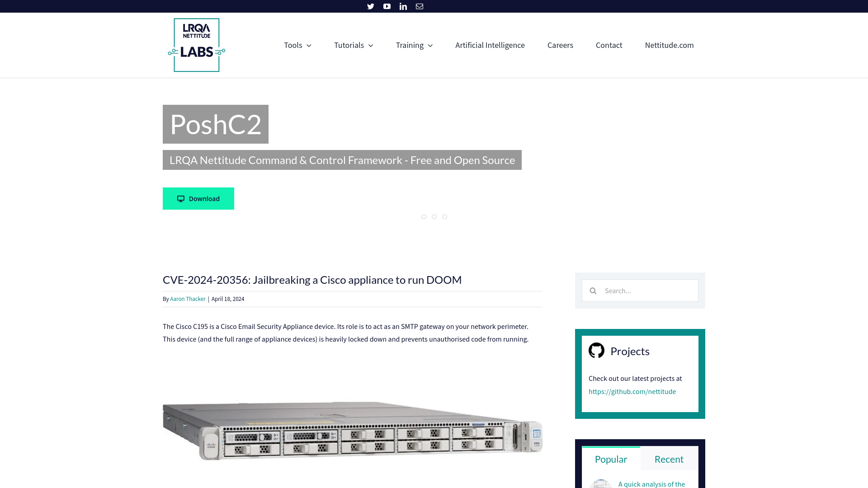868x488 pixels.
Task: Open the Artificial Intelligence menu item
Action: pyautogui.click(x=490, y=45)
